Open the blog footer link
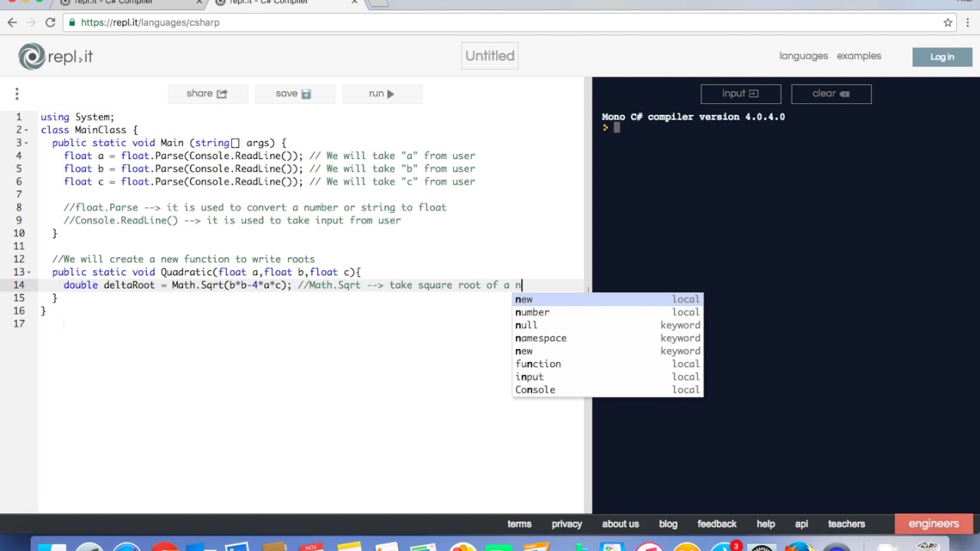The height and width of the screenshot is (551, 980). [x=668, y=524]
